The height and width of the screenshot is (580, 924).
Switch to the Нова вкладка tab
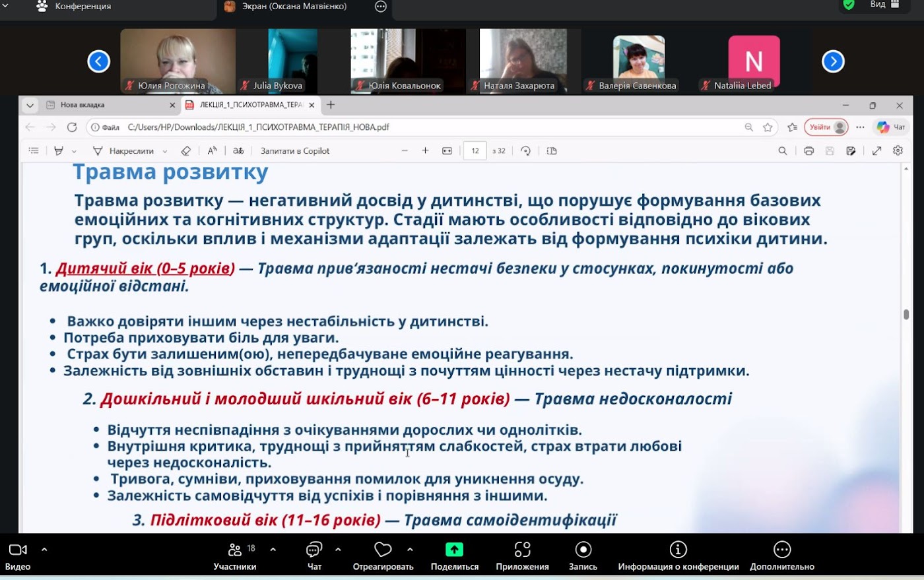pos(106,105)
